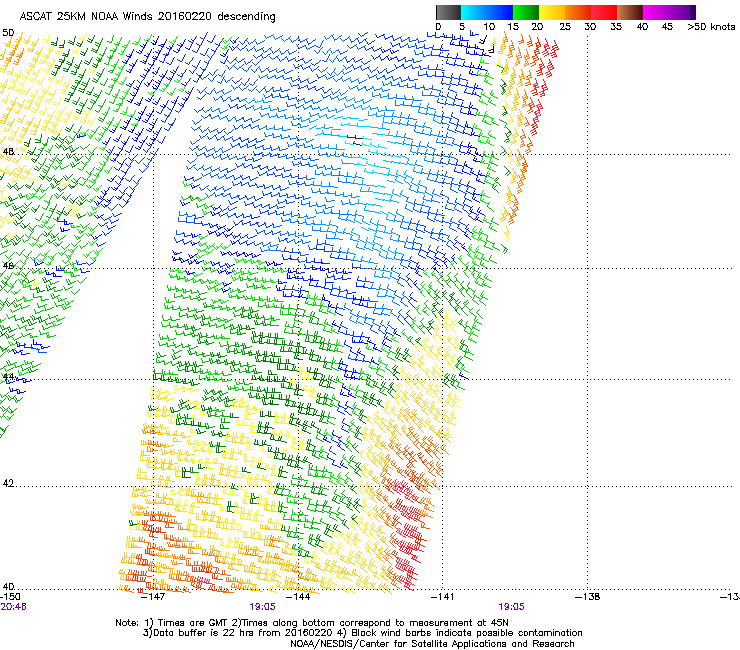
Task: Click the '-144' longitude label
Action: point(298,597)
